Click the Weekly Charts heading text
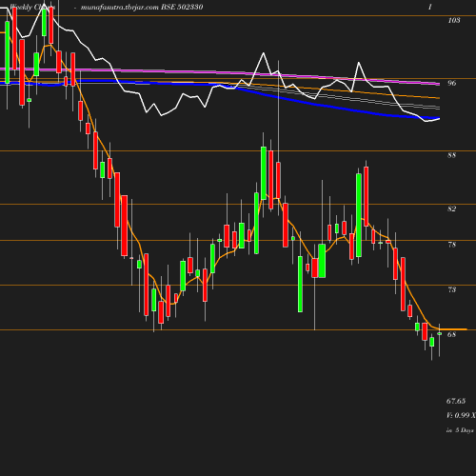The width and height of the screenshot is (476, 476). pos(32,7)
